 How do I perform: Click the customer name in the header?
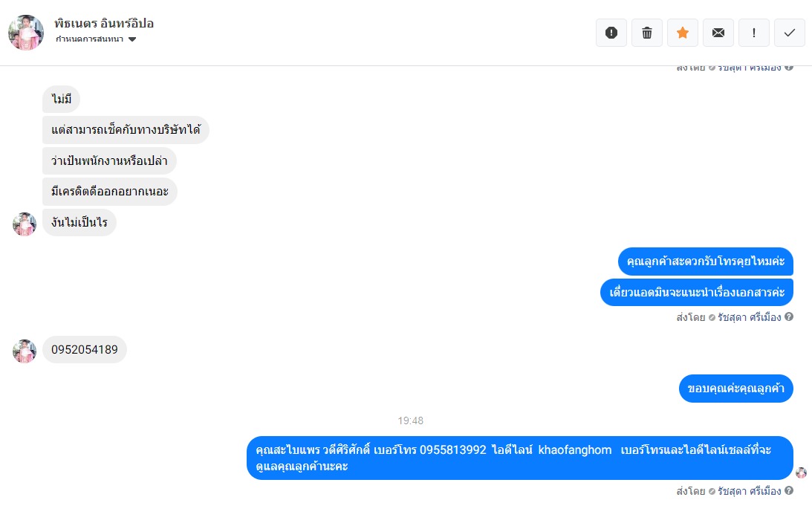(x=104, y=23)
